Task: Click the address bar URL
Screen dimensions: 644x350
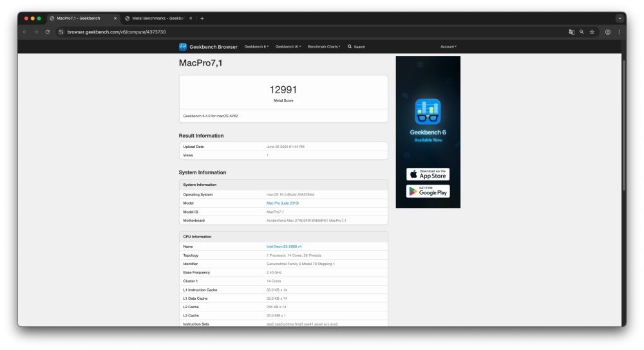Action: click(117, 32)
